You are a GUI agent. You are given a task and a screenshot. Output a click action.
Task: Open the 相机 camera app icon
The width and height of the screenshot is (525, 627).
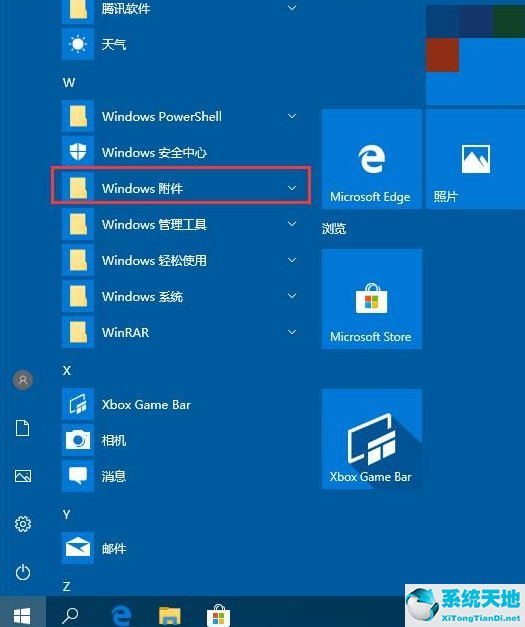[78, 440]
